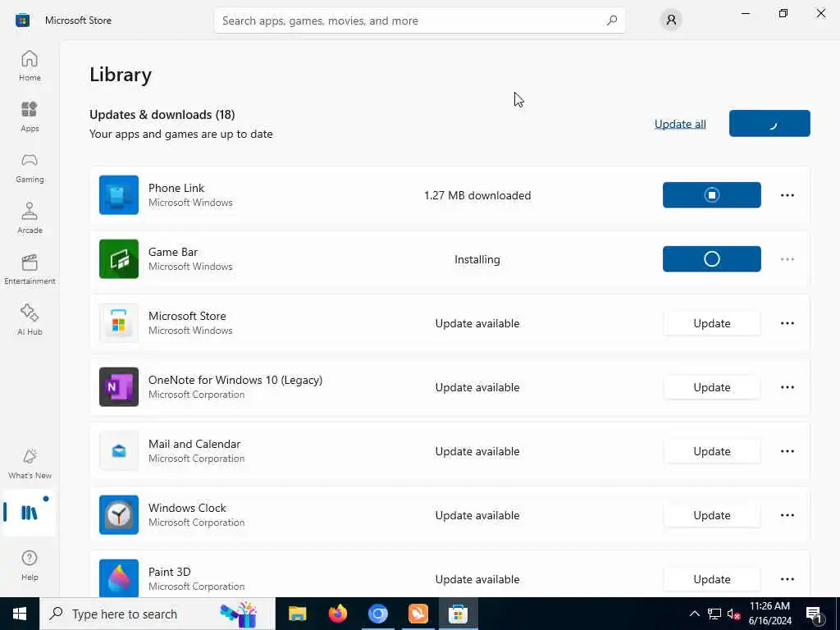The image size is (840, 630).
Task: Open the Arcade section
Action: pyautogui.click(x=30, y=218)
